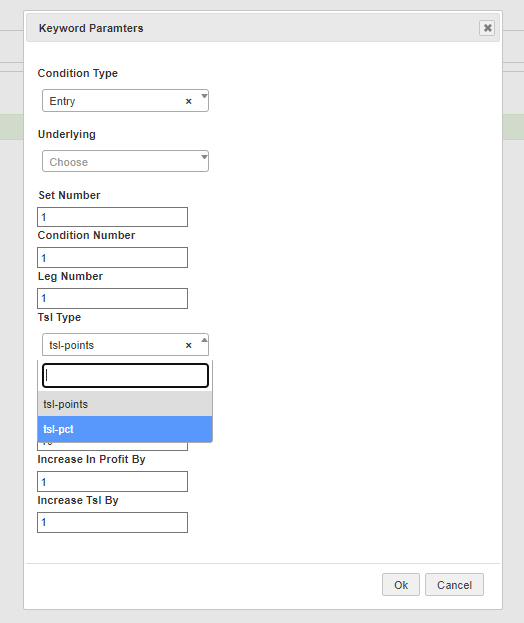The height and width of the screenshot is (623, 524).
Task: Clear the Entry condition type selection
Action: click(x=189, y=101)
